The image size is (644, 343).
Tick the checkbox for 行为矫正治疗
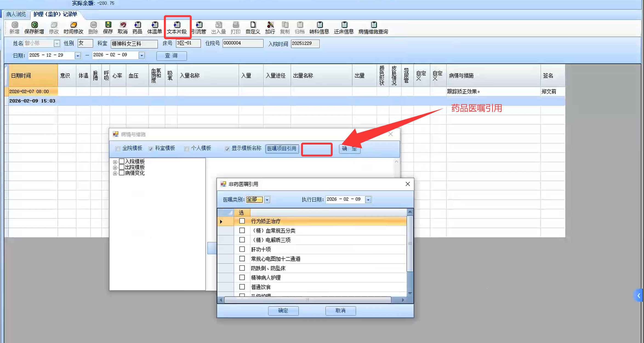click(242, 221)
